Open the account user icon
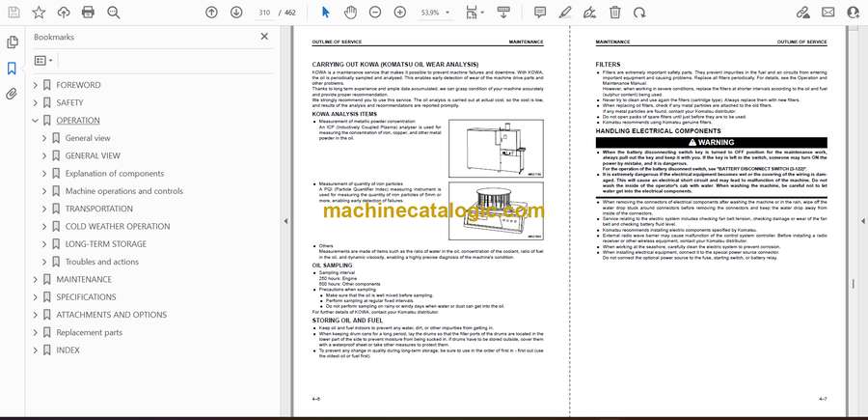 (854, 13)
